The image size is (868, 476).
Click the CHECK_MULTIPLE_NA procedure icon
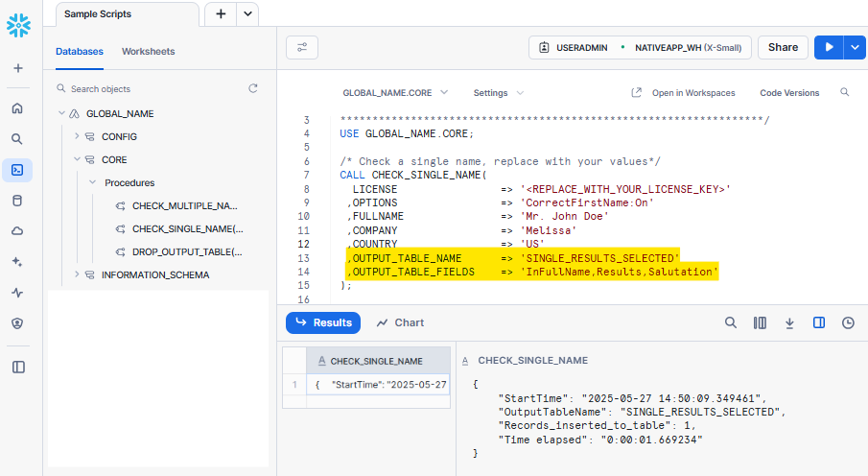point(120,206)
